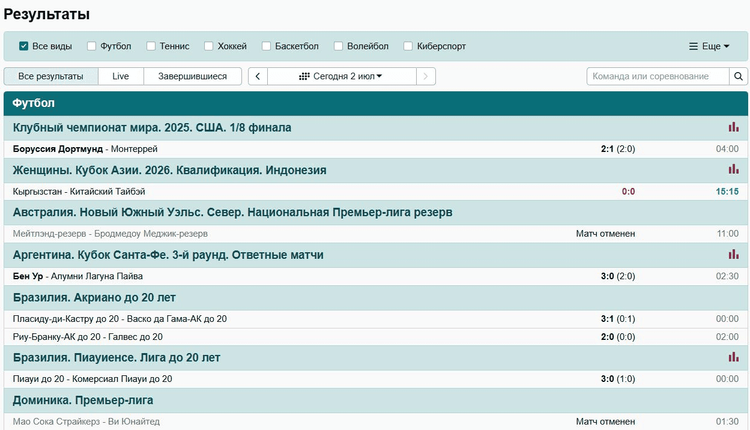The width and height of the screenshot is (750, 430).
Task: Go to next day arrow
Action: pos(426,76)
